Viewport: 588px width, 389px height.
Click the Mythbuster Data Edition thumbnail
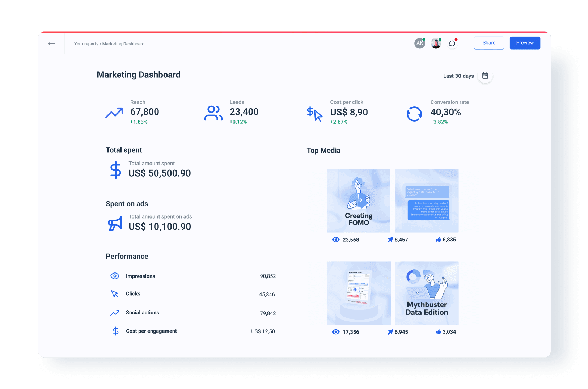[427, 293]
